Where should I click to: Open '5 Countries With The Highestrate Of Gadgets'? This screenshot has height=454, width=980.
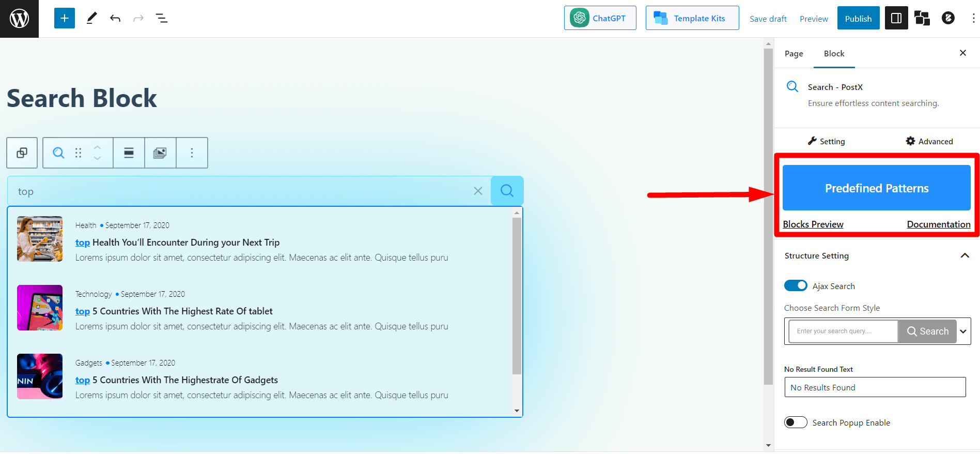pyautogui.click(x=177, y=380)
